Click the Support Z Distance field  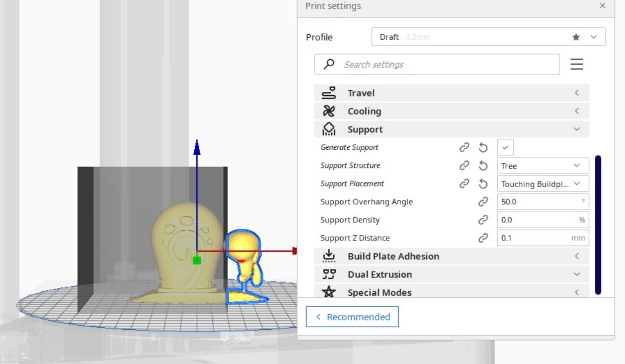pyautogui.click(x=543, y=238)
